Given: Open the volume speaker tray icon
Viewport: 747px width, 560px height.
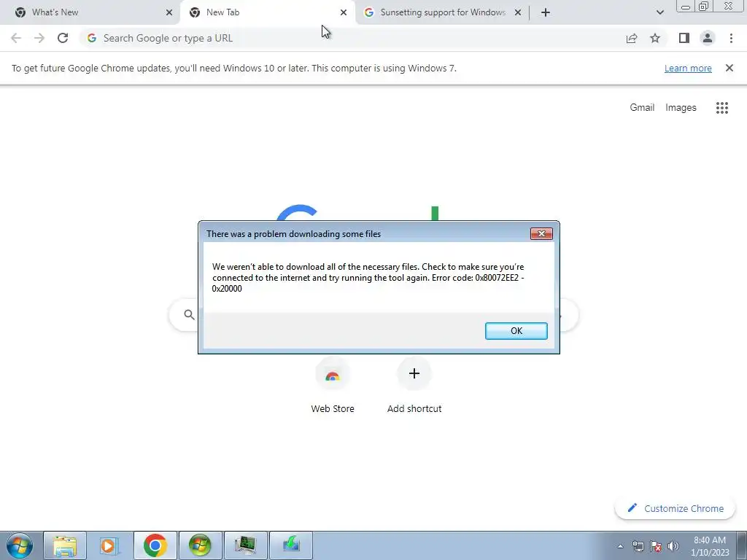Looking at the screenshot, I should [x=673, y=546].
